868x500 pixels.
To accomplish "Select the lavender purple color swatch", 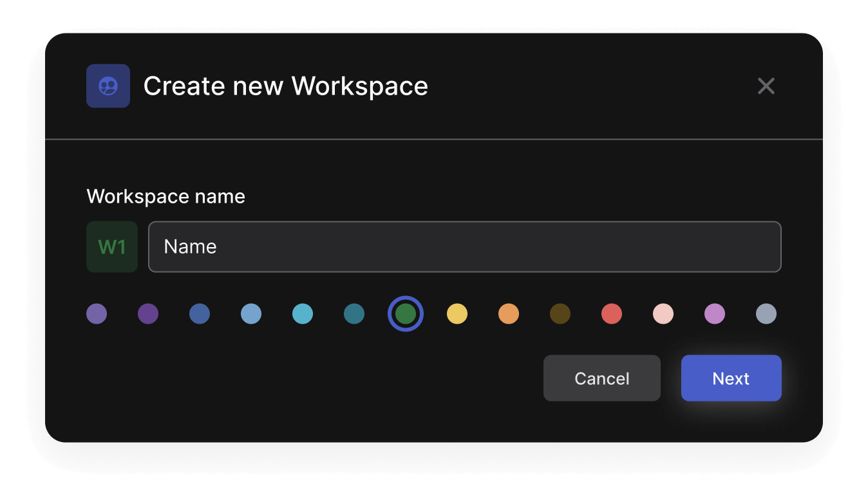I will pyautogui.click(x=97, y=314).
